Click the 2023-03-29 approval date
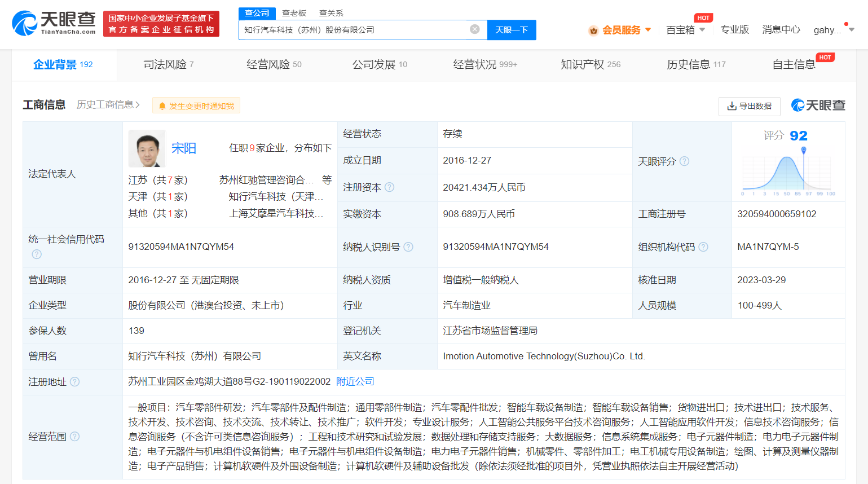868x484 pixels. click(761, 280)
